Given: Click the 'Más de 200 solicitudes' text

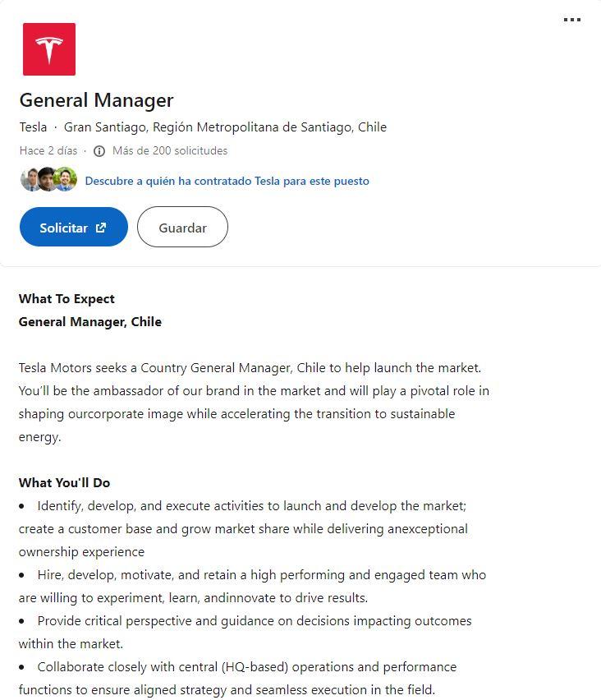Looking at the screenshot, I should [x=170, y=151].
